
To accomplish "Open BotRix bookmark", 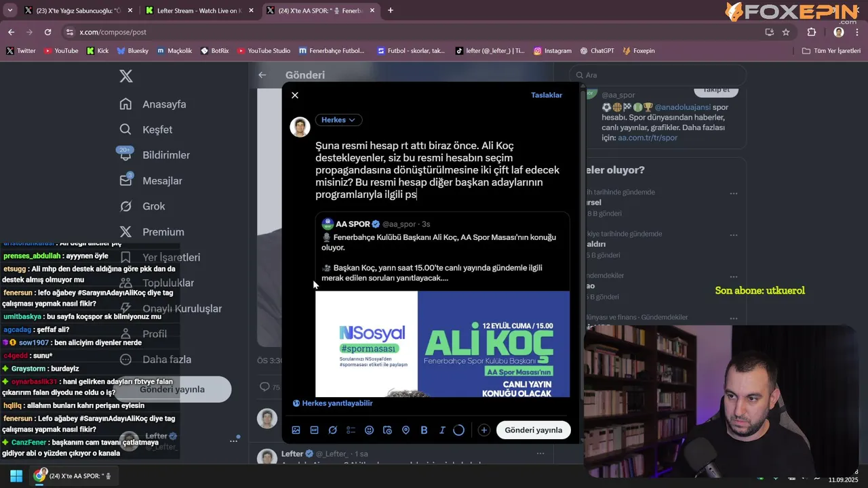I will point(214,51).
